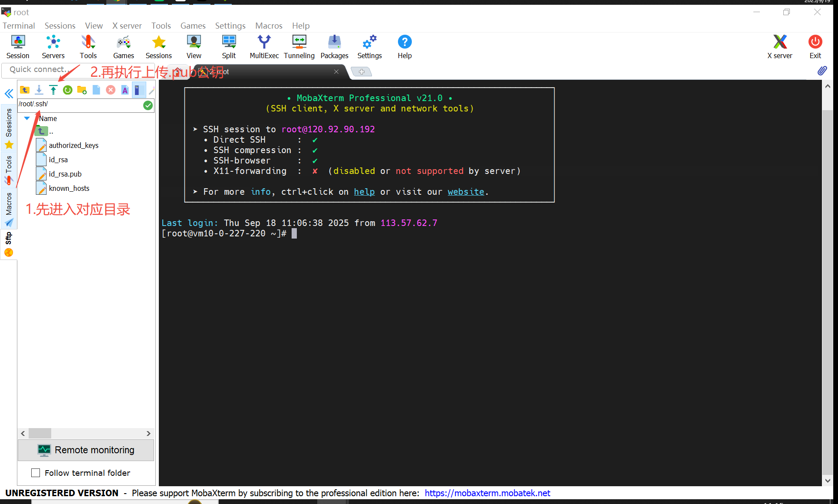Image resolution: width=838 pixels, height=504 pixels.
Task: Click the Remote monitoring button
Action: pyautogui.click(x=86, y=450)
